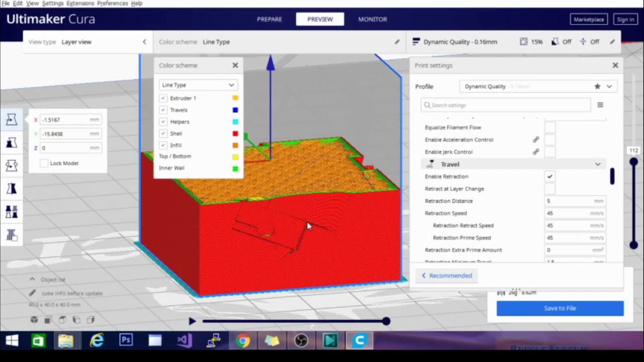
Task: Click the link icon beside Enable Acceleration Control
Action: (536, 140)
